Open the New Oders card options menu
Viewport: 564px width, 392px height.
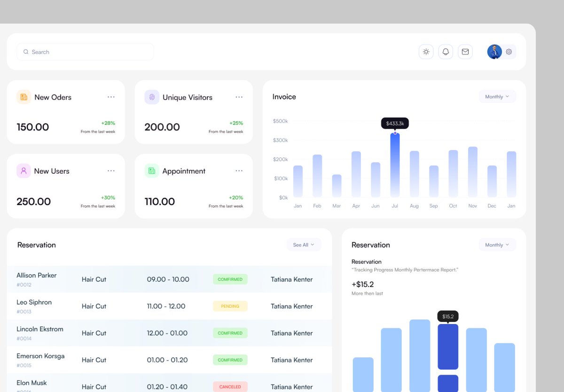click(x=111, y=97)
